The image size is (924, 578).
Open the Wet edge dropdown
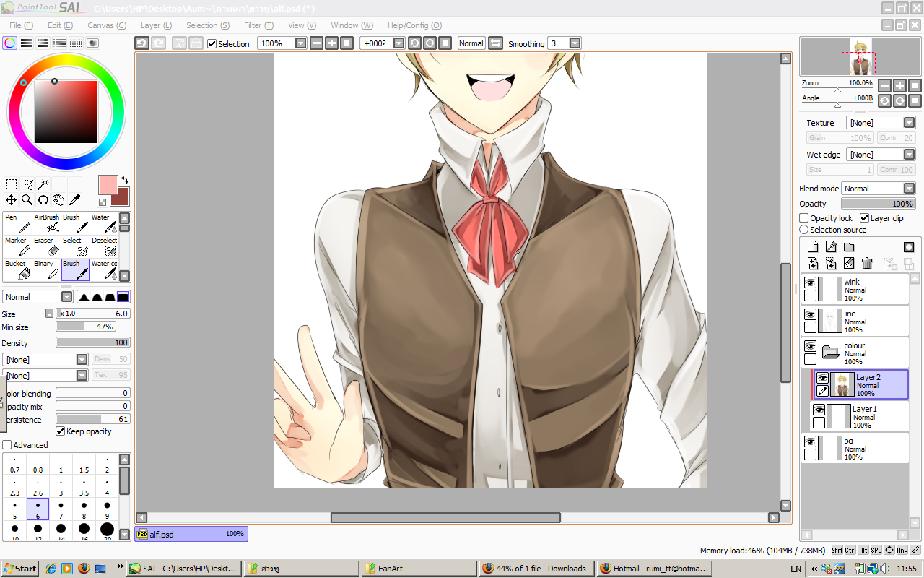910,155
